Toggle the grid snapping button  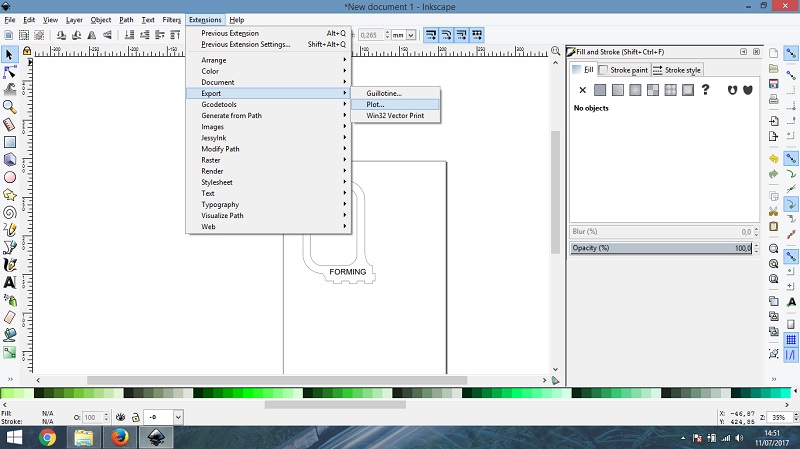791,339
